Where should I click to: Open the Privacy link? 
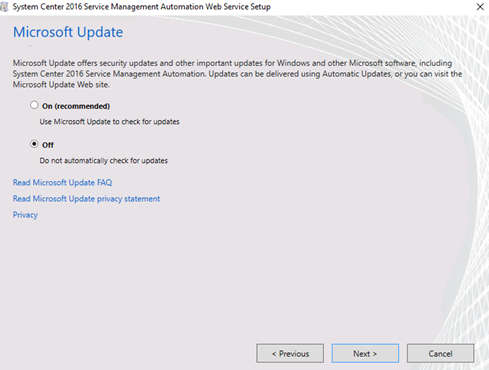coord(25,215)
